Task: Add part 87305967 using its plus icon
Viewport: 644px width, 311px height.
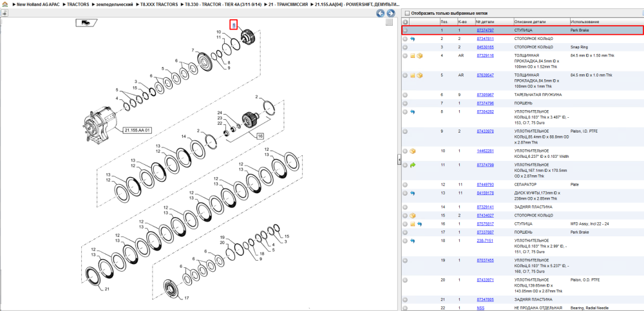Action: [x=405, y=95]
